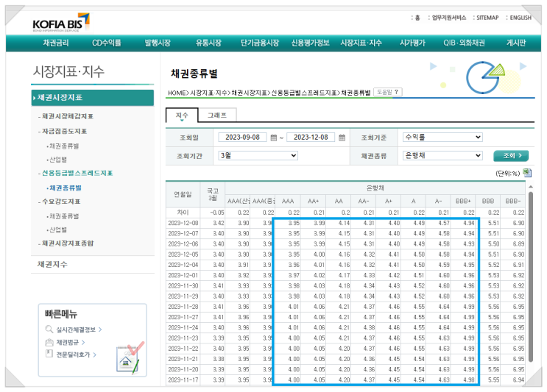Click the Excel download icon
This screenshot has height=392, width=547.
click(526, 173)
